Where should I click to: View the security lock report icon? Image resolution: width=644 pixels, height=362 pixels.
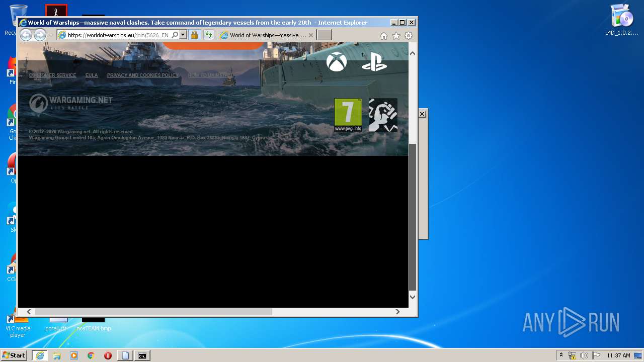pos(194,35)
